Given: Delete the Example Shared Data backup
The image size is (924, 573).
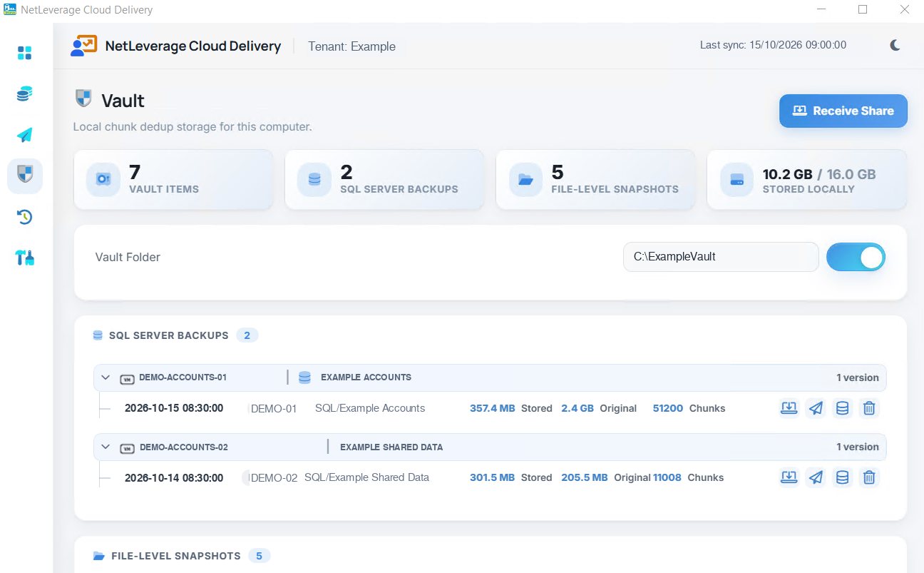Looking at the screenshot, I should pyautogui.click(x=869, y=477).
